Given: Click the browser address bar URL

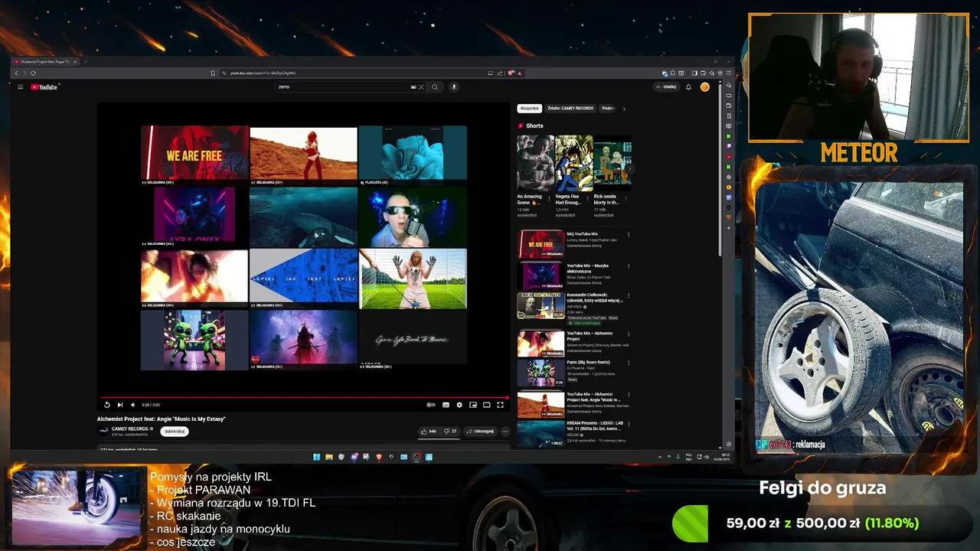Looking at the screenshot, I should [x=263, y=73].
